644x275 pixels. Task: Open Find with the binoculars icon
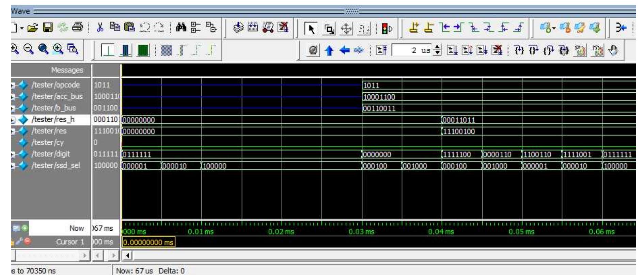tap(181, 28)
